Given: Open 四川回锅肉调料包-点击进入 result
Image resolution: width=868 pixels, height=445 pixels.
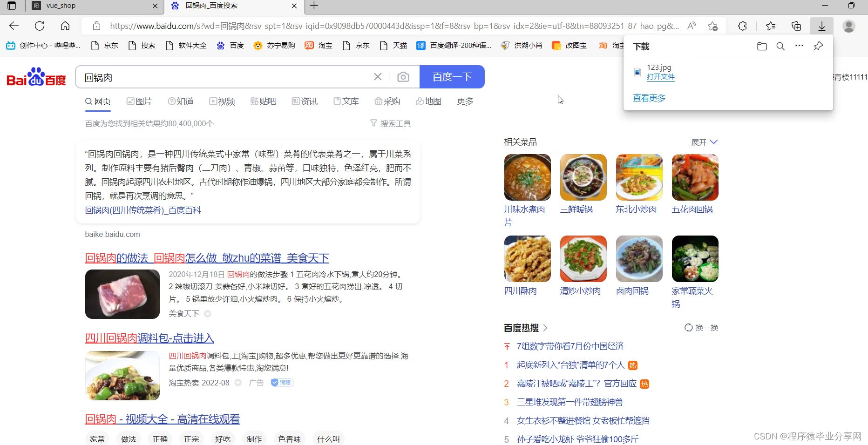Looking at the screenshot, I should click(x=149, y=337).
